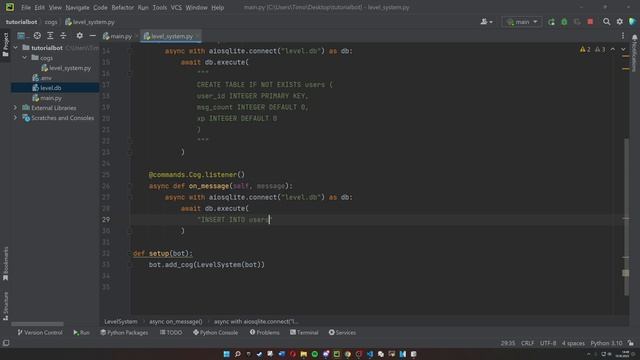Open the File menu
640x360 pixels.
(26, 7)
